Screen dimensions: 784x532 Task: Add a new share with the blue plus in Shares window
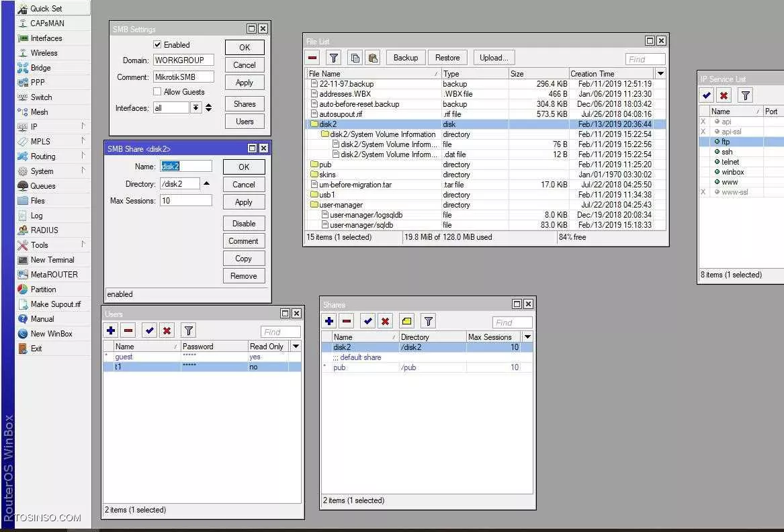point(329,321)
